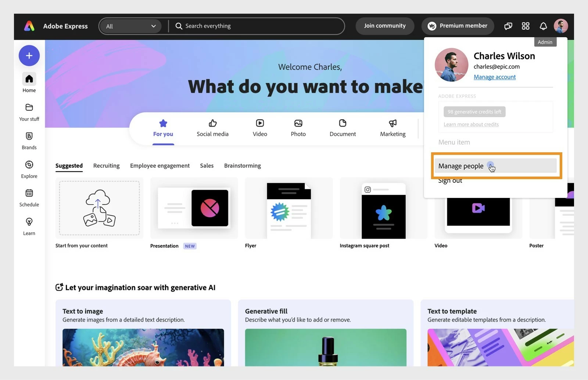The width and height of the screenshot is (588, 380).
Task: Click the profile avatar in top bar
Action: pos(561,26)
